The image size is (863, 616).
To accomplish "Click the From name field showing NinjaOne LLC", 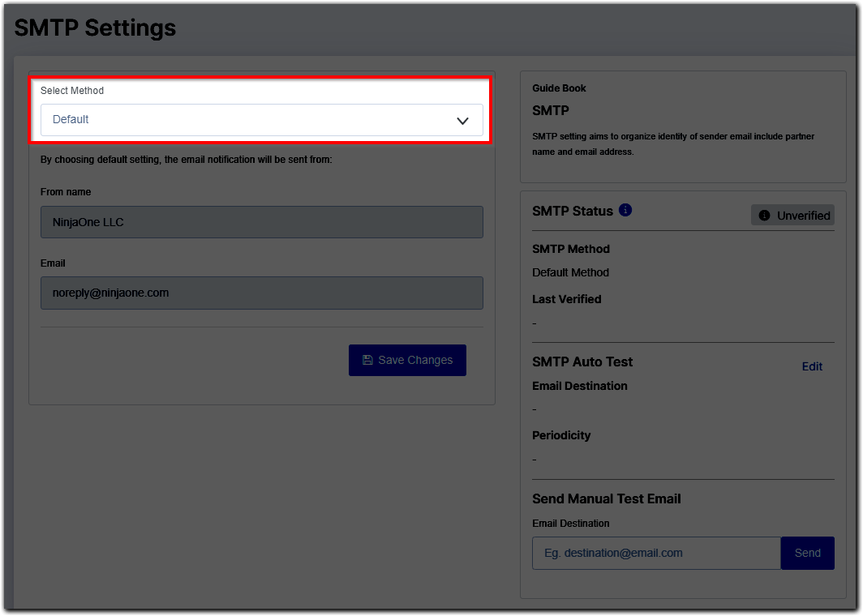I will (261, 222).
